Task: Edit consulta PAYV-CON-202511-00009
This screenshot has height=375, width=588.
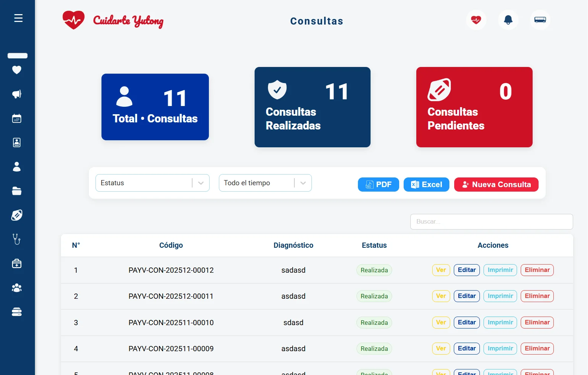Action: pos(467,349)
